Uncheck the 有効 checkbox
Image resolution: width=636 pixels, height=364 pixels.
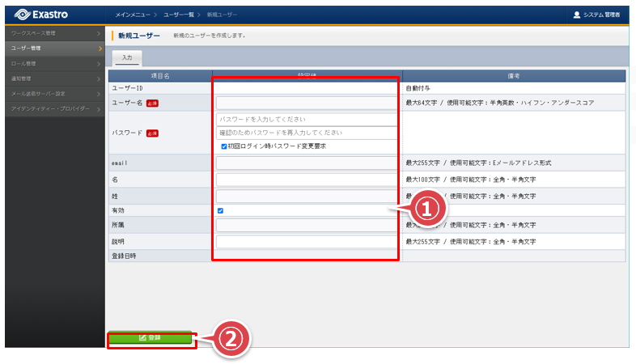pos(221,210)
